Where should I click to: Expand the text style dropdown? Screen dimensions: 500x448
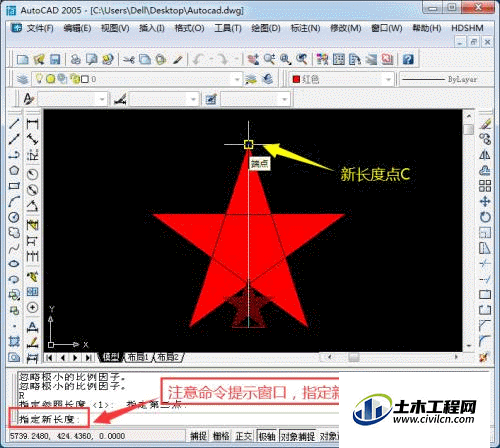click(x=102, y=99)
